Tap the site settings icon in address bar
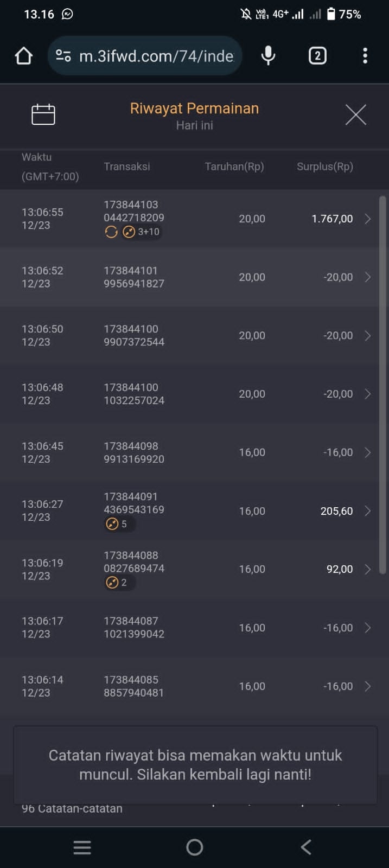The width and height of the screenshot is (389, 868). 63,56
